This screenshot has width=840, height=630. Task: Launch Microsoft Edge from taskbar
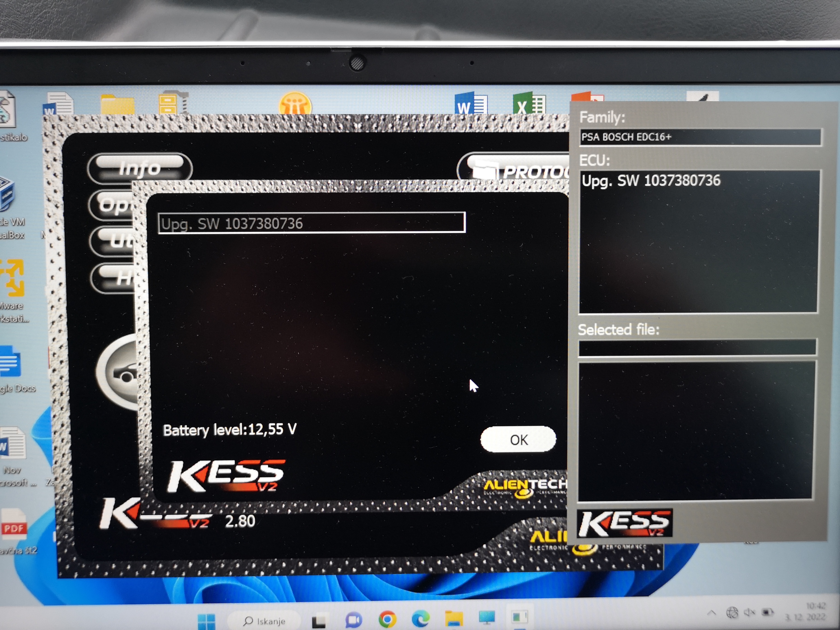point(420,619)
